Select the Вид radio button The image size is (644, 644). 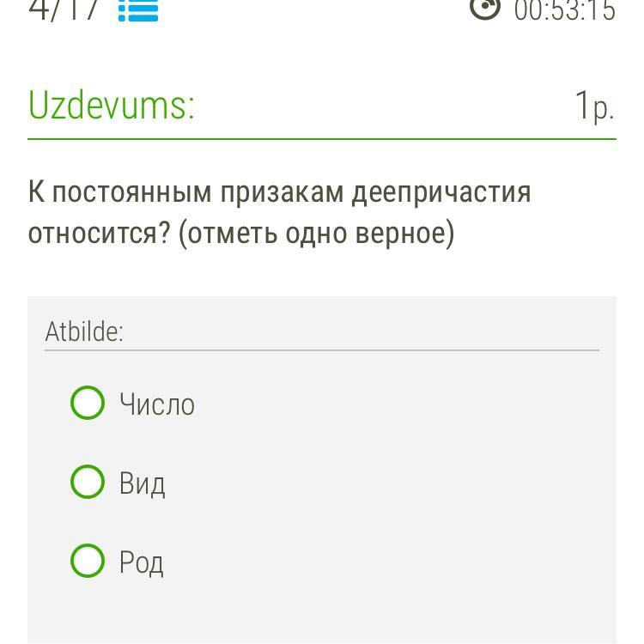pyautogui.click(x=88, y=482)
